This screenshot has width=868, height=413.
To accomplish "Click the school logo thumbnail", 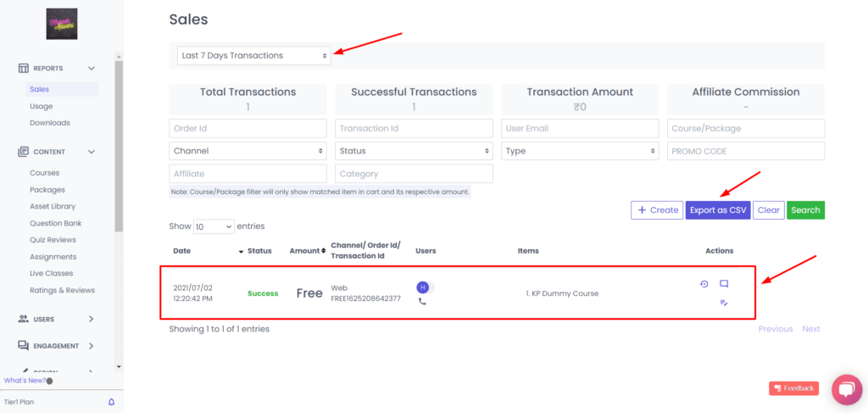I will tap(62, 24).
